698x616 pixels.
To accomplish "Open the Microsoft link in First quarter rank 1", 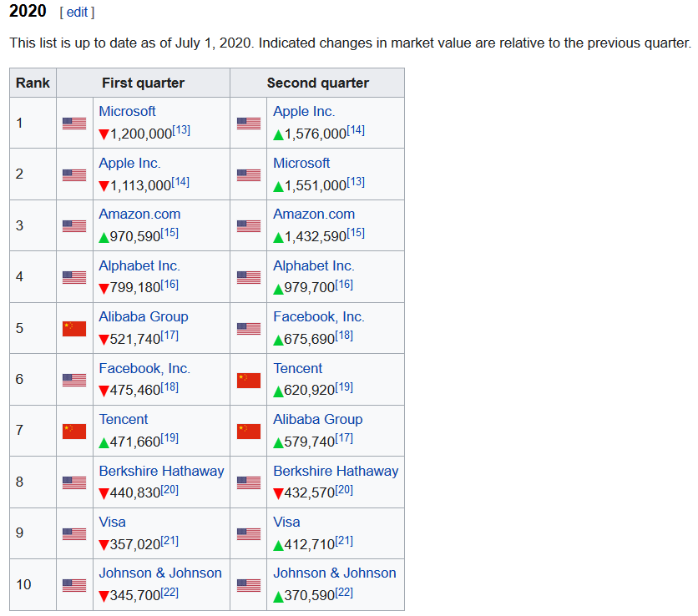I will (x=127, y=111).
